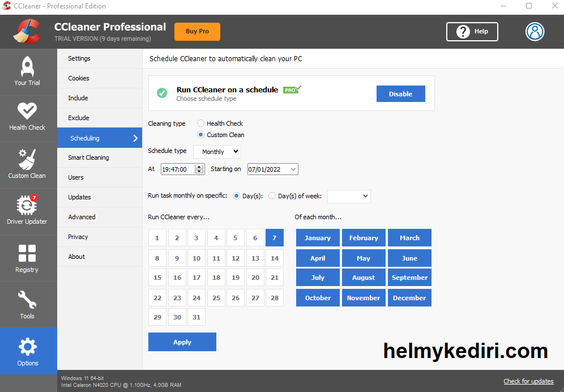The height and width of the screenshot is (392, 564).
Task: Click the time field 19:47:00
Action: coord(178,169)
